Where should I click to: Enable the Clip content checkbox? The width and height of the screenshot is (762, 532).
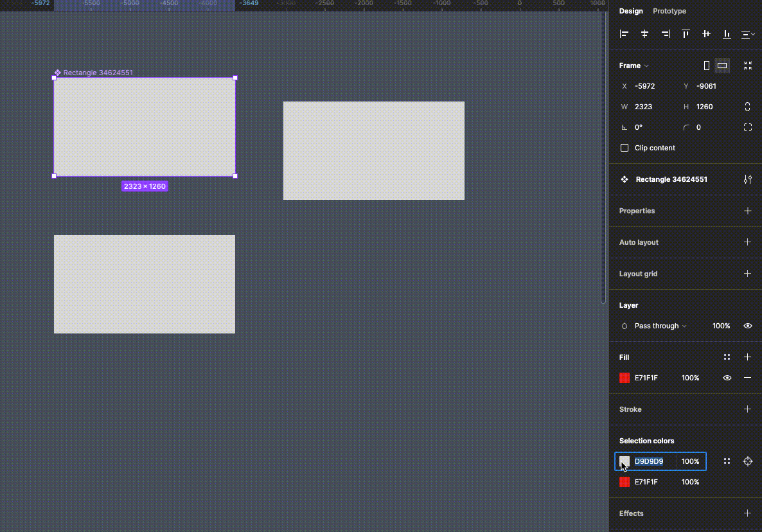[624, 148]
